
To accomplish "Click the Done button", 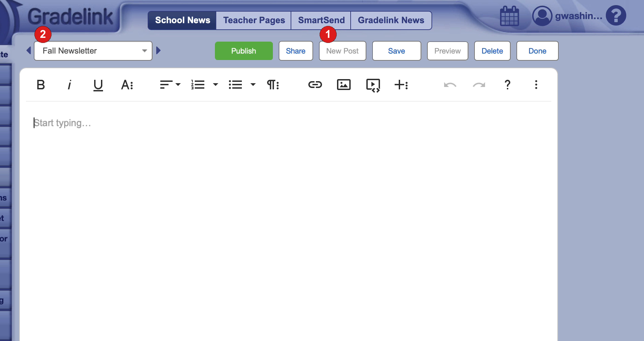I will (x=538, y=51).
